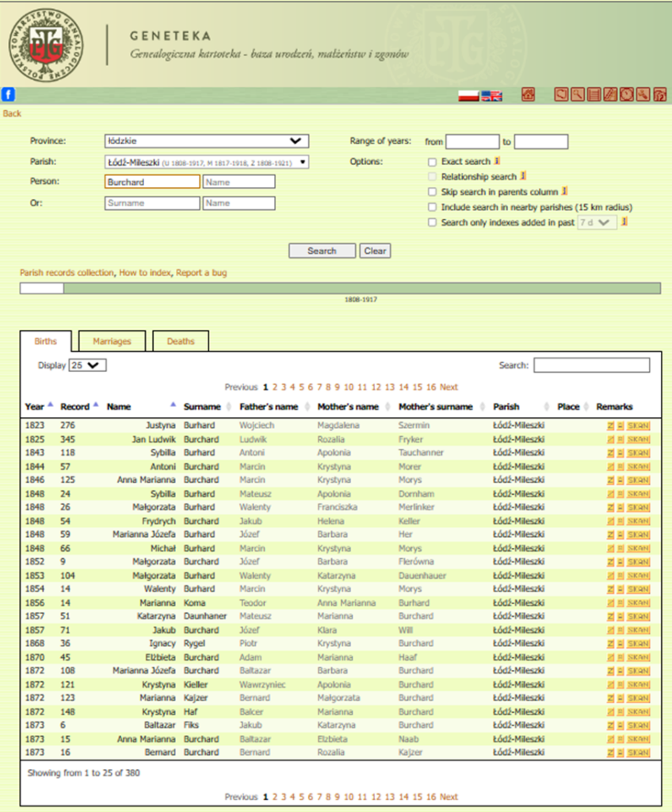Switch language with the Polish flag
The image size is (672, 812).
click(468, 96)
